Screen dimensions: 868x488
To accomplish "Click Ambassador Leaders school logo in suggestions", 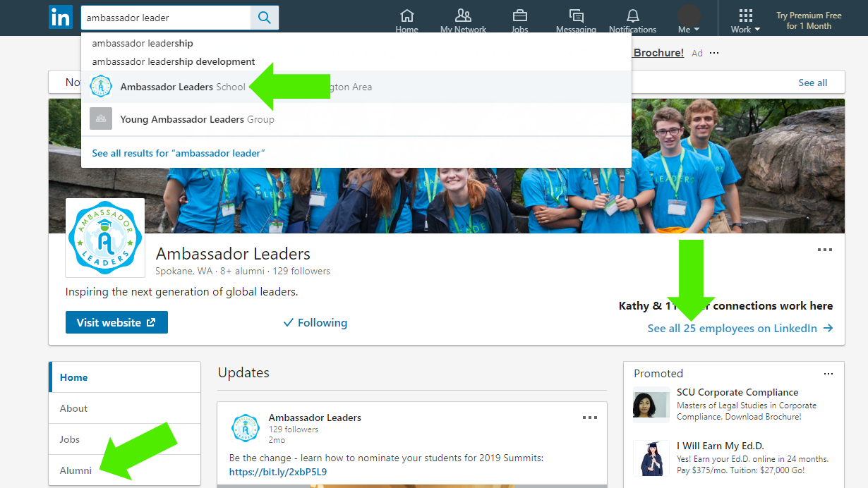I will point(101,86).
